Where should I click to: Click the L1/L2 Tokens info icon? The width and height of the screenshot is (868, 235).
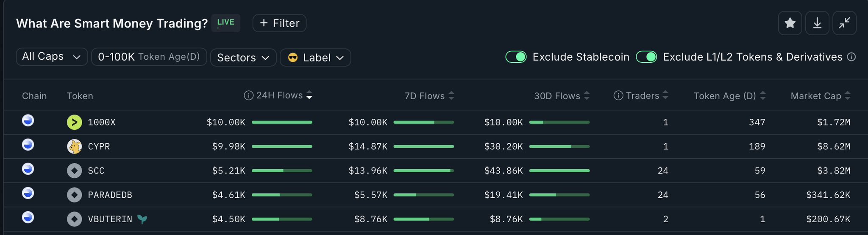[x=851, y=57]
